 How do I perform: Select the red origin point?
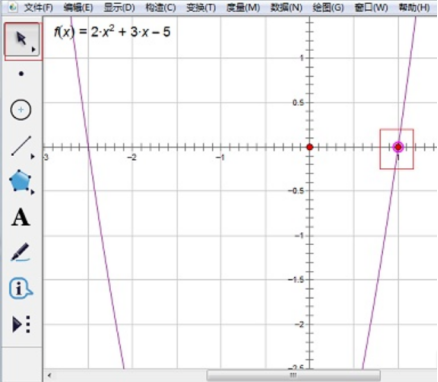pyautogui.click(x=310, y=147)
